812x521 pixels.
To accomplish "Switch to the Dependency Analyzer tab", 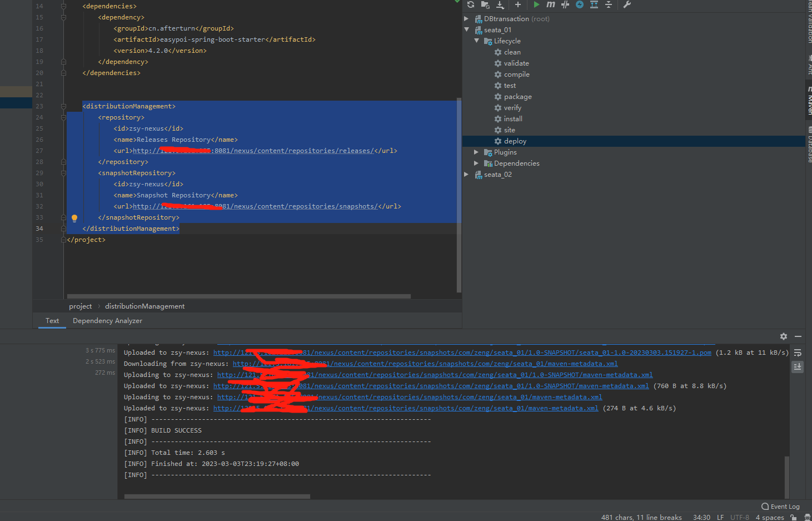I will coord(107,321).
